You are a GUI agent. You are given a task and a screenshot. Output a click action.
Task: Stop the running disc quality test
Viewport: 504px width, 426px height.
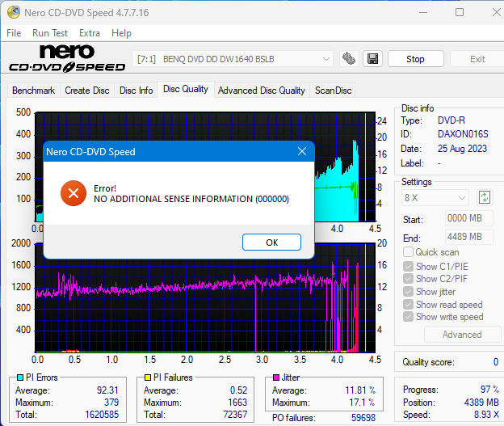416,59
